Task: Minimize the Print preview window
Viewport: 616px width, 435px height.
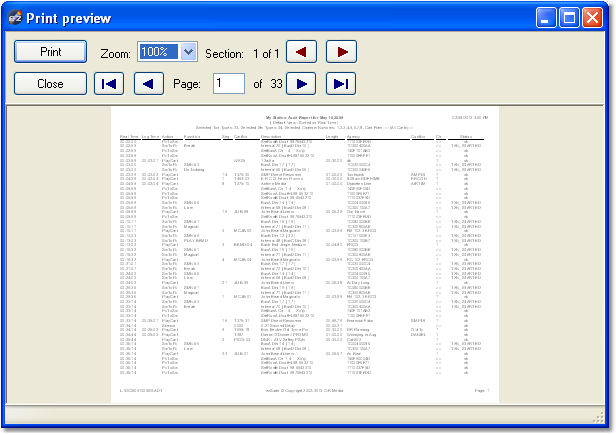Action: click(x=546, y=18)
